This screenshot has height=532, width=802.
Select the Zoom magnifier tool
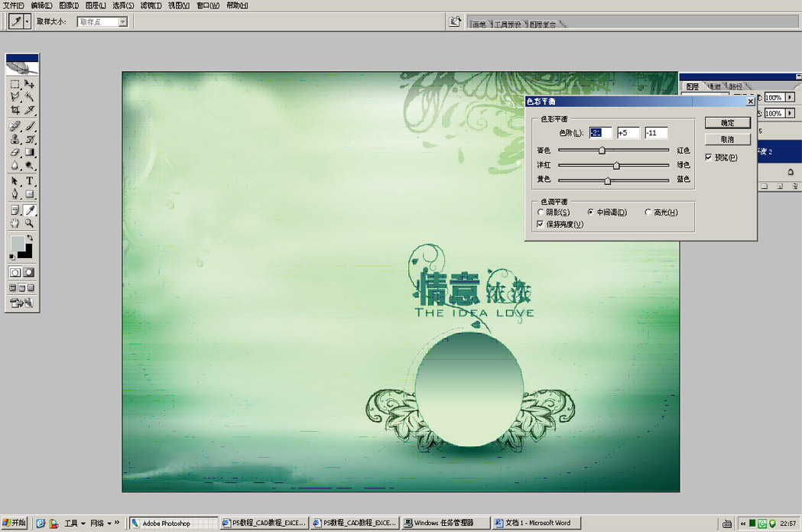(x=30, y=223)
